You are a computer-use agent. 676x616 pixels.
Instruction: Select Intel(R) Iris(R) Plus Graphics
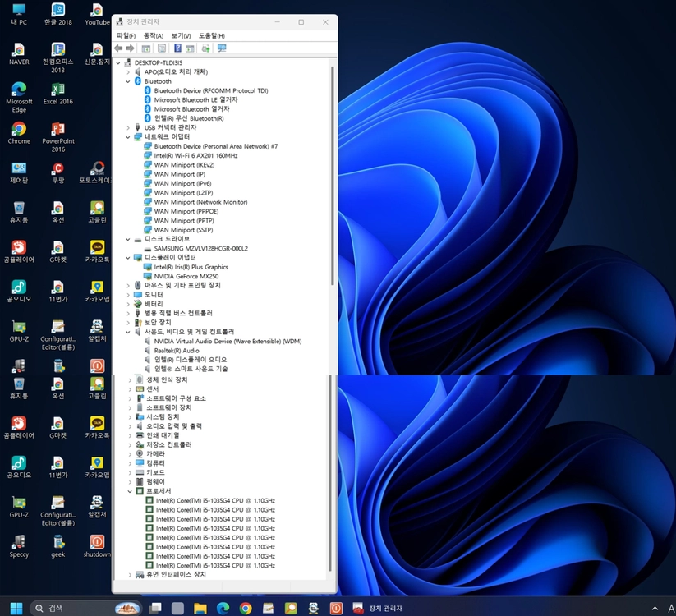(x=191, y=267)
